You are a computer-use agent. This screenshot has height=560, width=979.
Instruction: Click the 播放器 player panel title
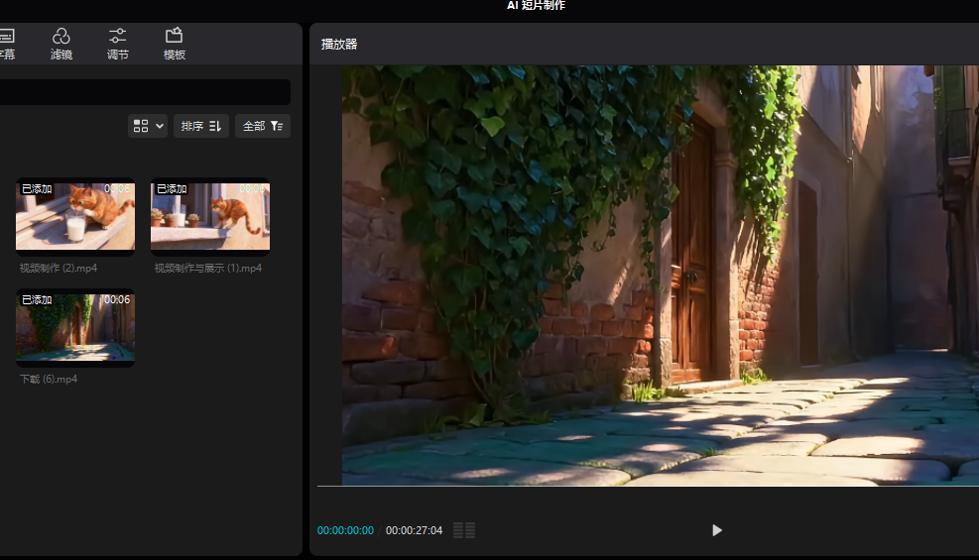339,45
